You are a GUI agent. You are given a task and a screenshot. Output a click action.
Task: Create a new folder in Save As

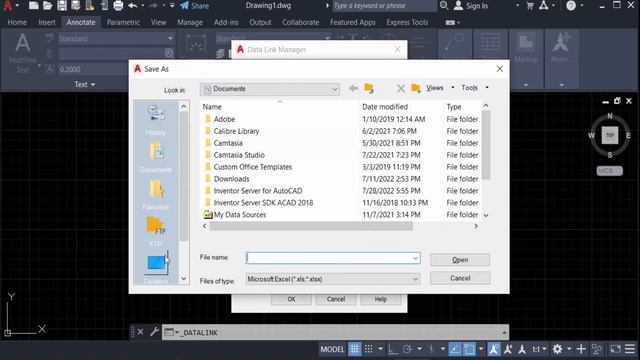click(x=416, y=88)
